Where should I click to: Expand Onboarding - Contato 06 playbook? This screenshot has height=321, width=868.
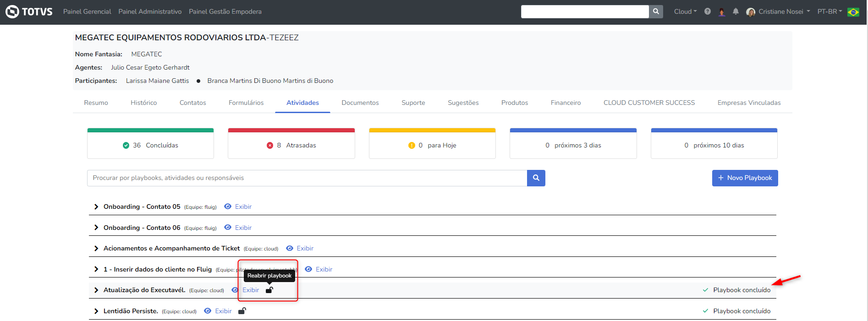click(96, 228)
